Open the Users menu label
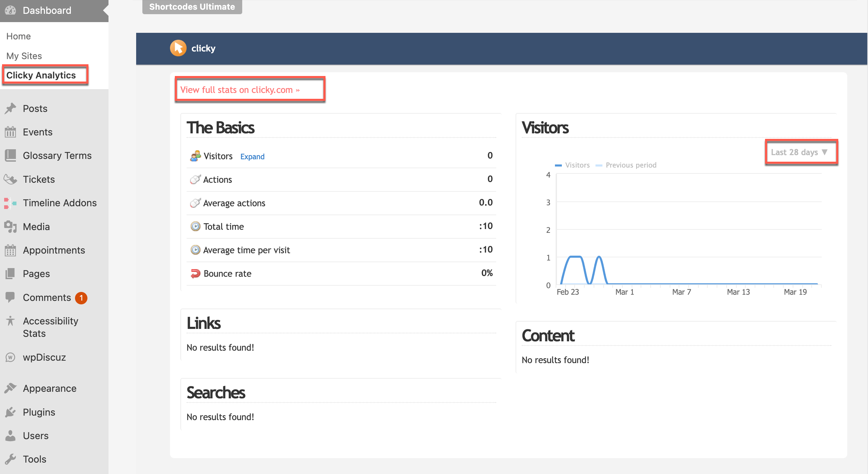This screenshot has height=474, width=868. pos(36,436)
